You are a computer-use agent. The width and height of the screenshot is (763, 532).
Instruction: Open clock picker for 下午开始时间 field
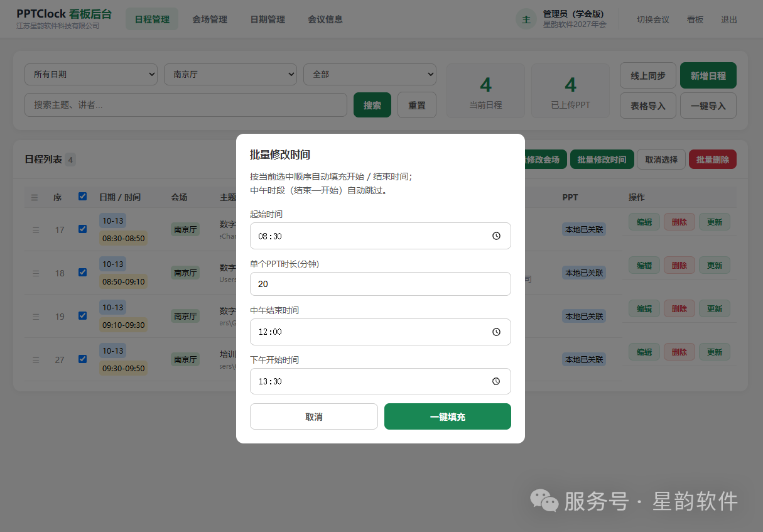496,381
